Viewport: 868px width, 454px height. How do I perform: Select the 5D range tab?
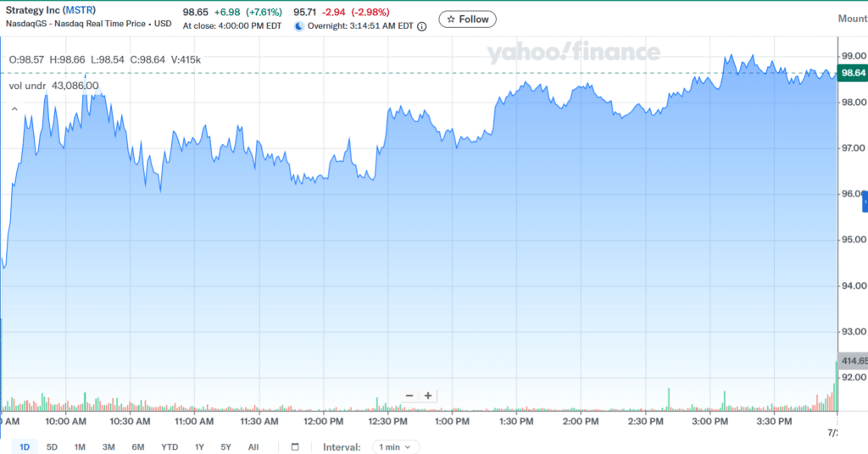point(52,447)
